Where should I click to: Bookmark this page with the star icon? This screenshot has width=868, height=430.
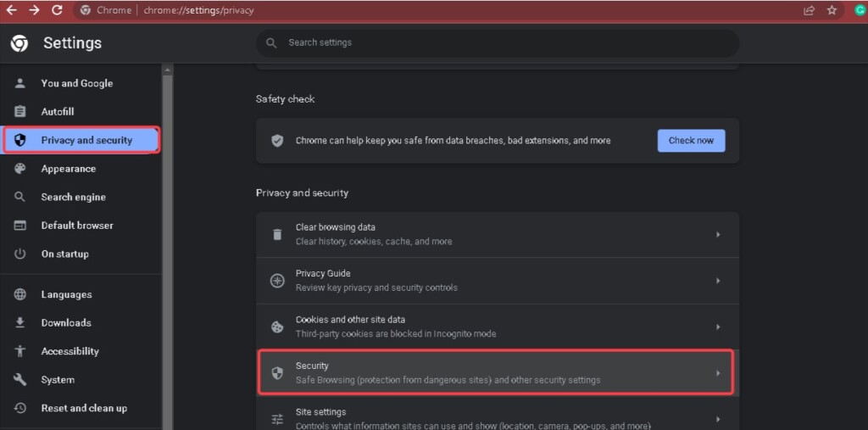832,10
